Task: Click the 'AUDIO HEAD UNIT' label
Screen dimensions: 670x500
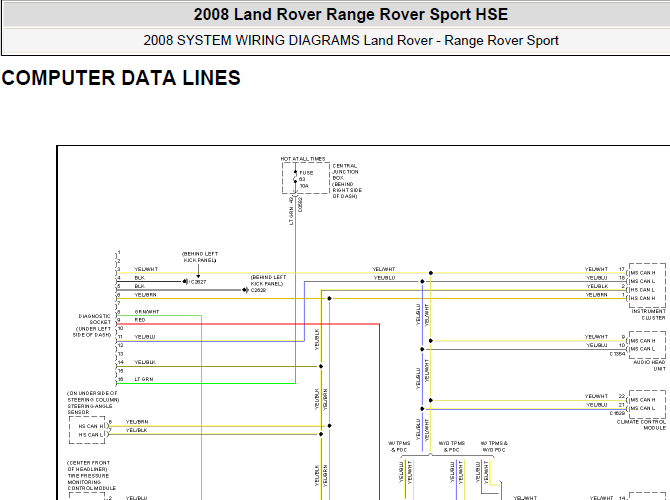Action: point(649,365)
